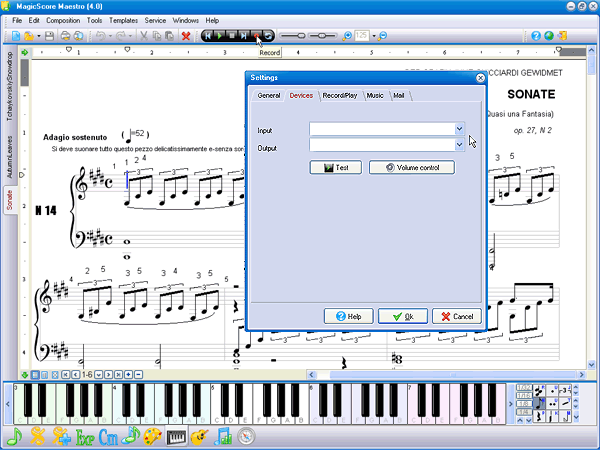This screenshot has width=600, height=450.
Task: Switch to the Record/Play tab
Action: click(340, 95)
